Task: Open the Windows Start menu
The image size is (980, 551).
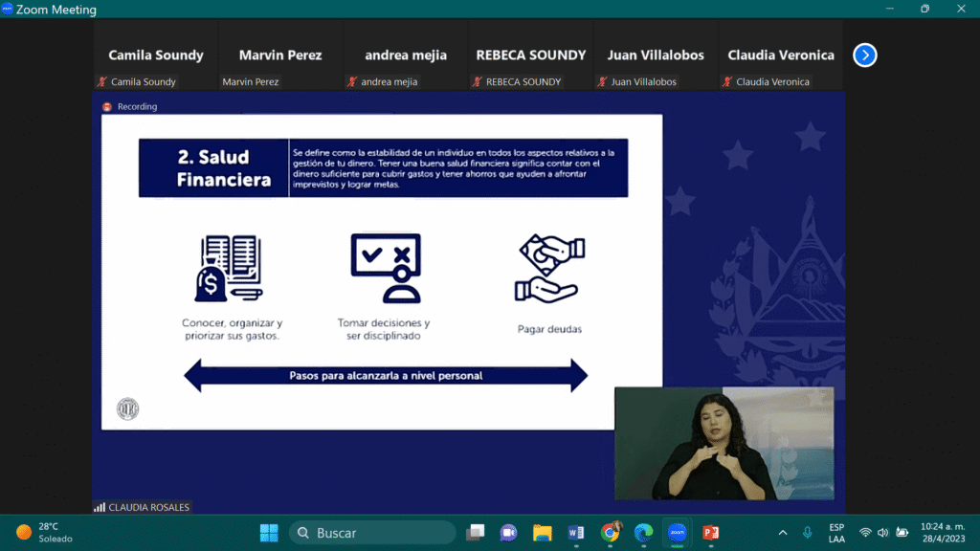Action: click(x=269, y=533)
